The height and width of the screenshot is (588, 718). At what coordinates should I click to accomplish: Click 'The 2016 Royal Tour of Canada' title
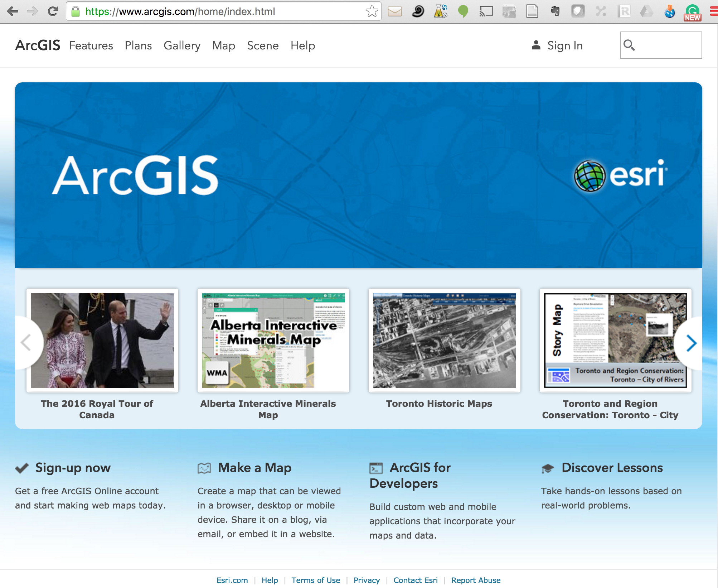pos(97,409)
